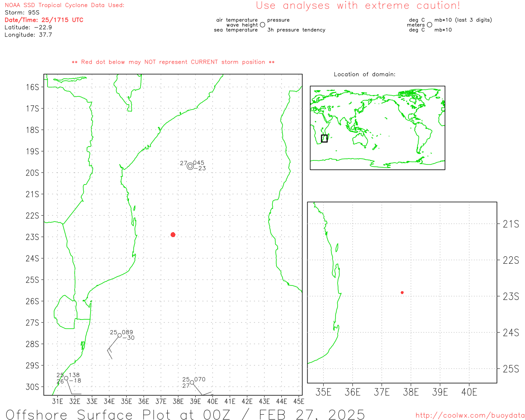
Task: Click pressure tendency '-18' value
Action: point(75,381)
